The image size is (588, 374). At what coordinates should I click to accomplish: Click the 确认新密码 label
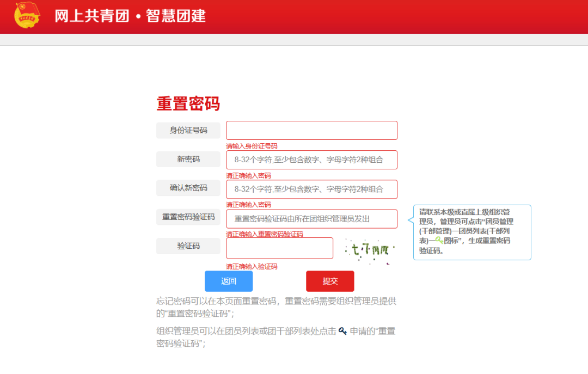[188, 188]
